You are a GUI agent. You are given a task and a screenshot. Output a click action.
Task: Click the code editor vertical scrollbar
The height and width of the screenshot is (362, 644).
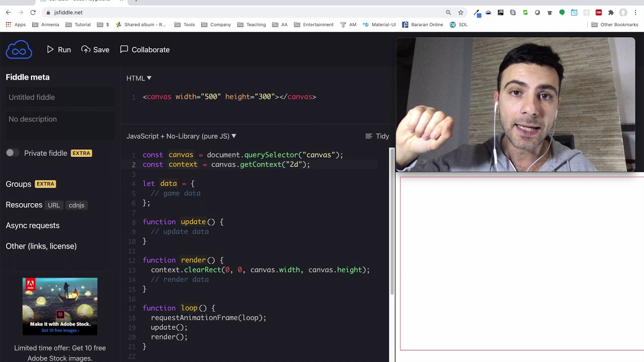(392, 221)
